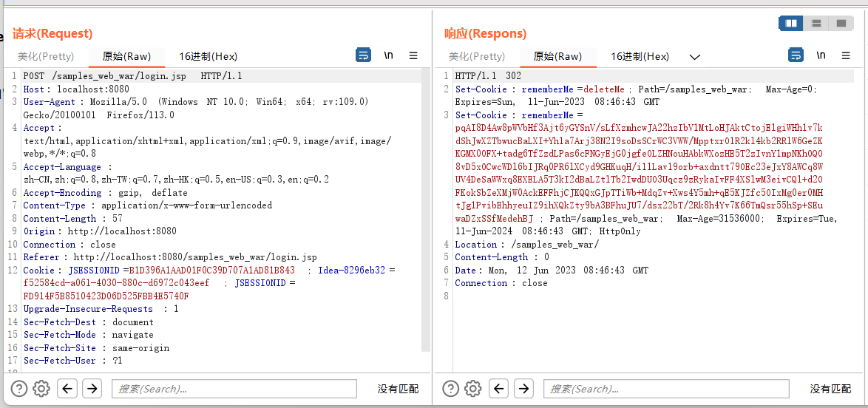Show \n non-printable characters in Response panel
This screenshot has width=868, height=408.
[x=821, y=55]
